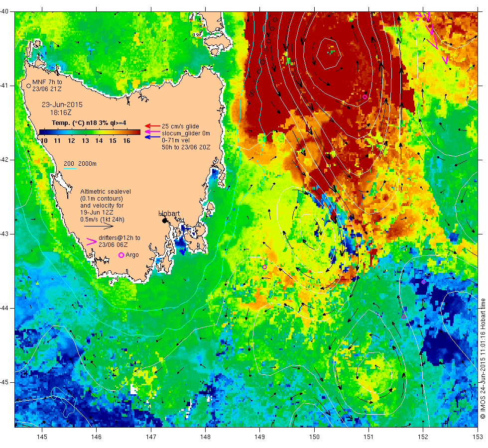Click the '25 cm/s glide' legend text

pos(180,126)
